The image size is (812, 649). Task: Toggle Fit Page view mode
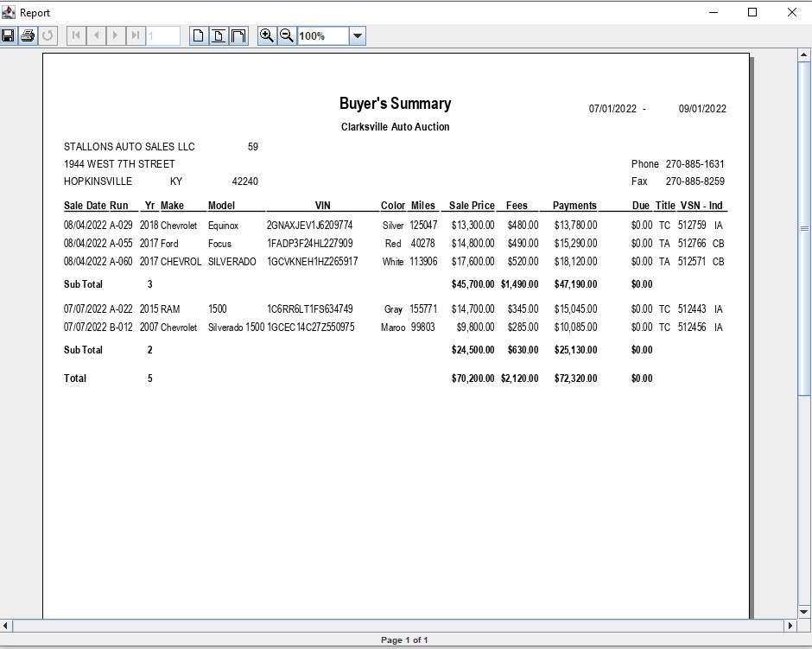(x=219, y=35)
